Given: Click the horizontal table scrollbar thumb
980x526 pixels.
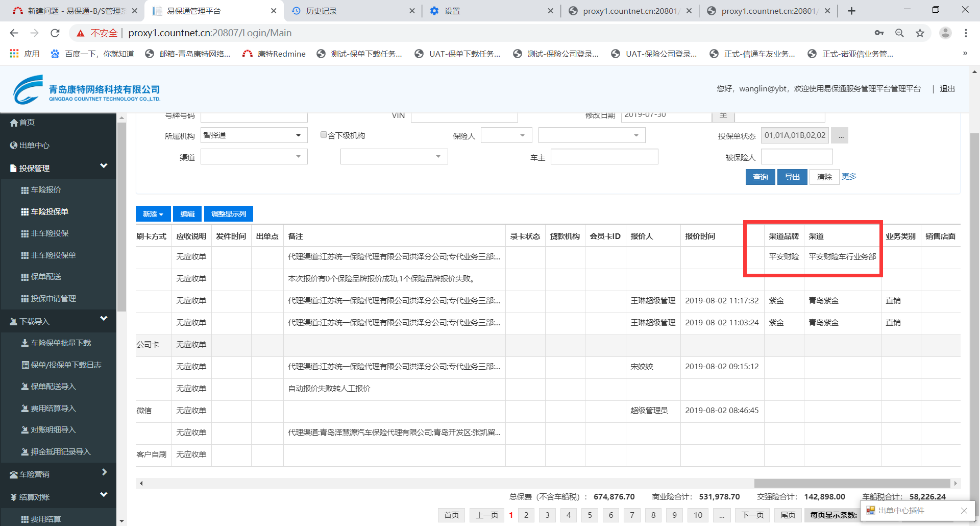Looking at the screenshot, I should click(x=851, y=483).
